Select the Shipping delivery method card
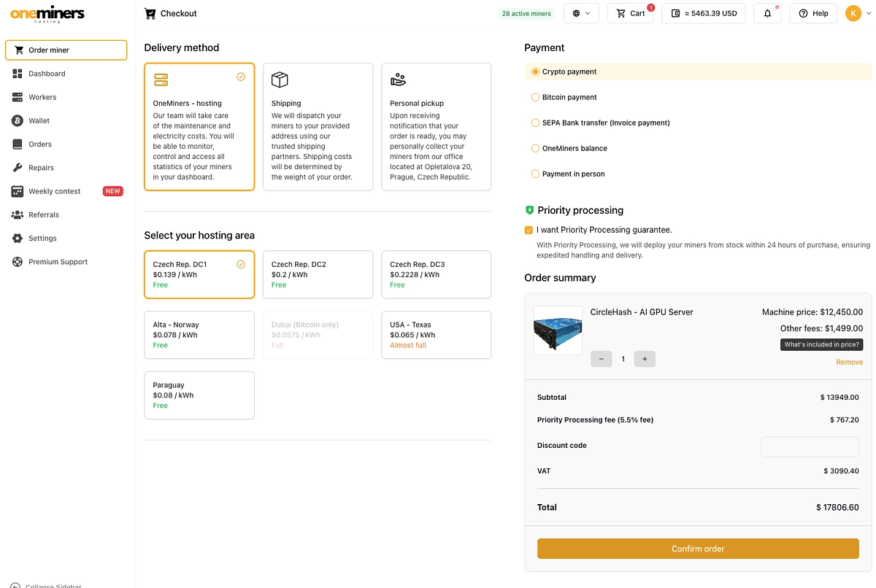Image resolution: width=876 pixels, height=588 pixels. [318, 127]
